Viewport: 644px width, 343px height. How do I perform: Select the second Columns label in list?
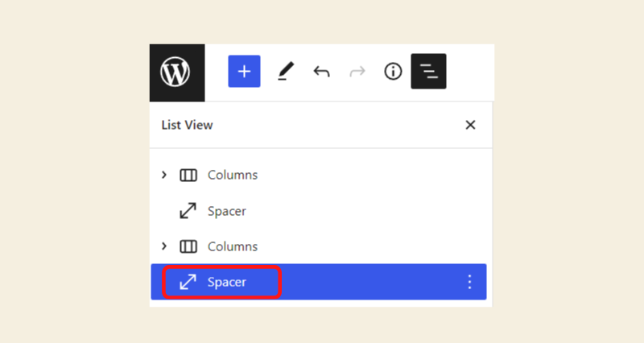pos(233,246)
